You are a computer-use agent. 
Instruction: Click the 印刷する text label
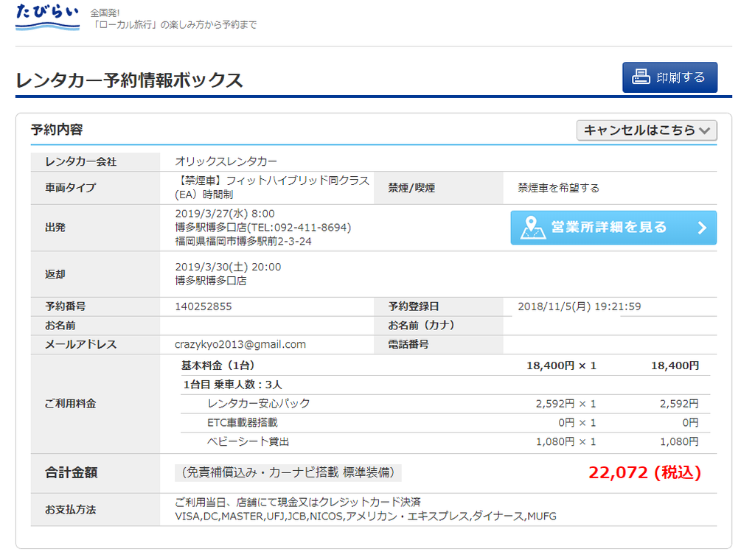681,77
